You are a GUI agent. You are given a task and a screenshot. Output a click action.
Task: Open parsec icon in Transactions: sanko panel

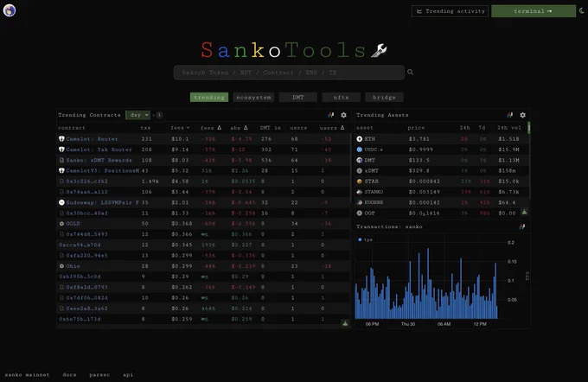522,226
